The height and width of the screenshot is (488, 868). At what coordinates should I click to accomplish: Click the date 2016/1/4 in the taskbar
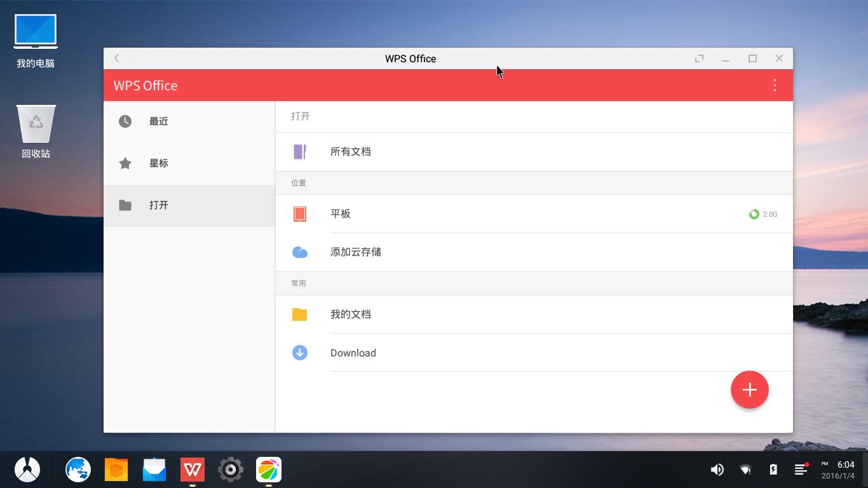coord(837,475)
